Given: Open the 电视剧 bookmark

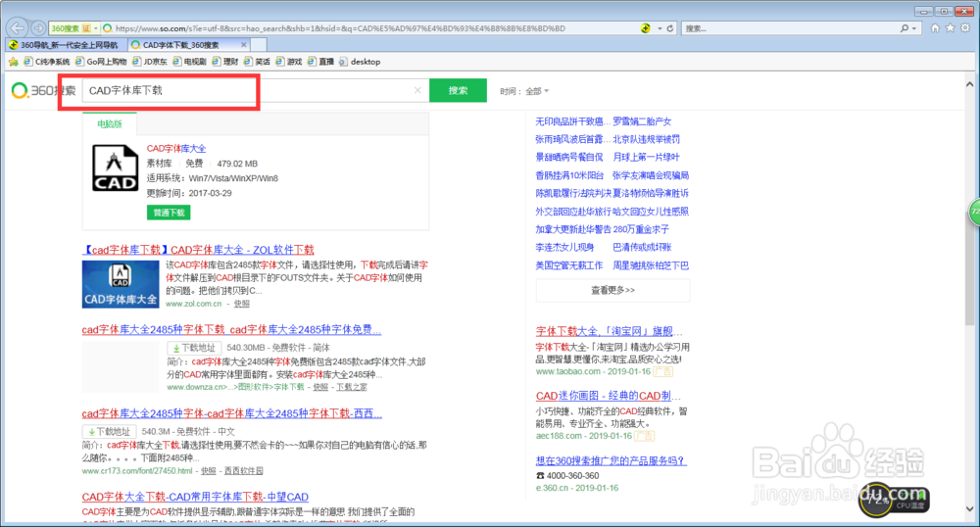Looking at the screenshot, I should pyautogui.click(x=189, y=62).
